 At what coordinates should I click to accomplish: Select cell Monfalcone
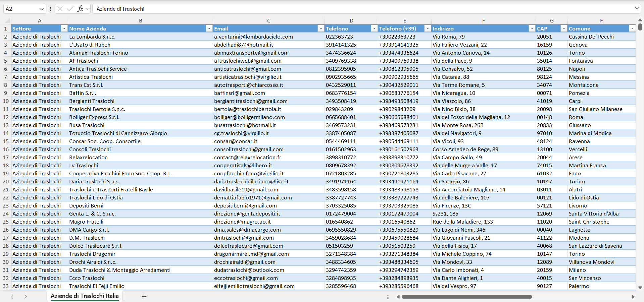pyautogui.click(x=602, y=85)
